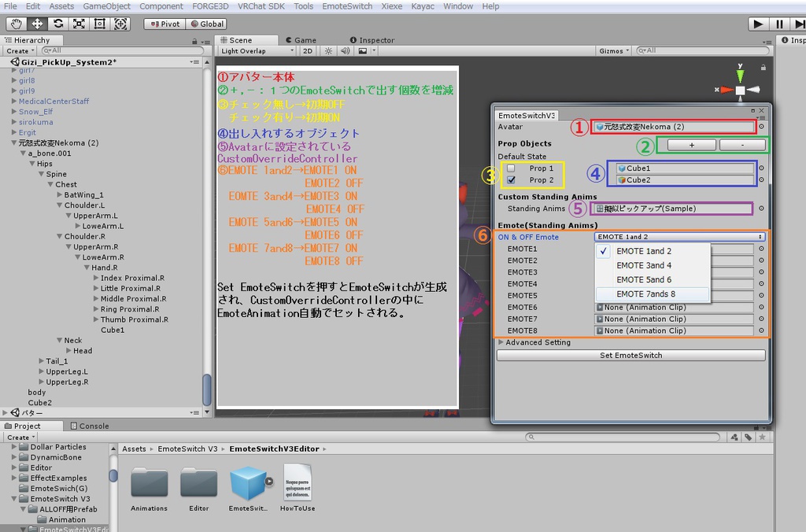Open the Animations folder thumbnail
This screenshot has width=806, height=532.
[x=149, y=482]
